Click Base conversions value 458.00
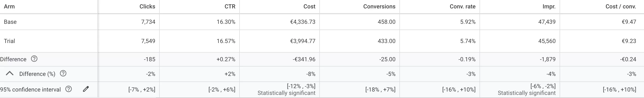 386,22
